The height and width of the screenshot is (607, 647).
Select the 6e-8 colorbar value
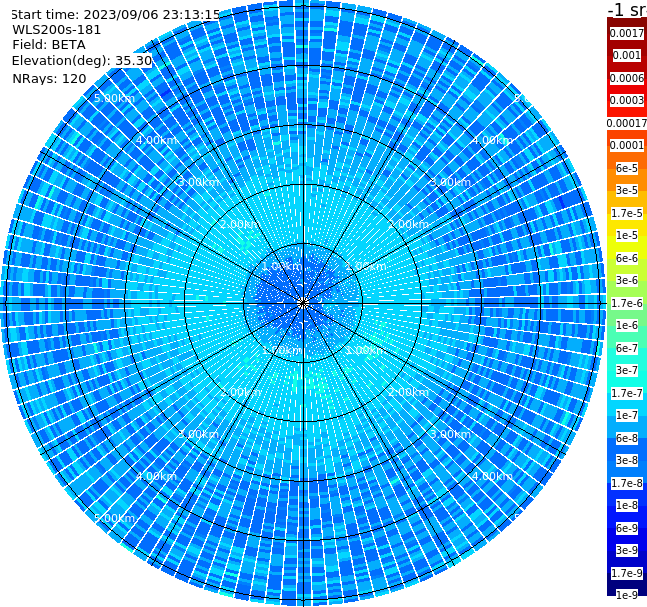627,438
